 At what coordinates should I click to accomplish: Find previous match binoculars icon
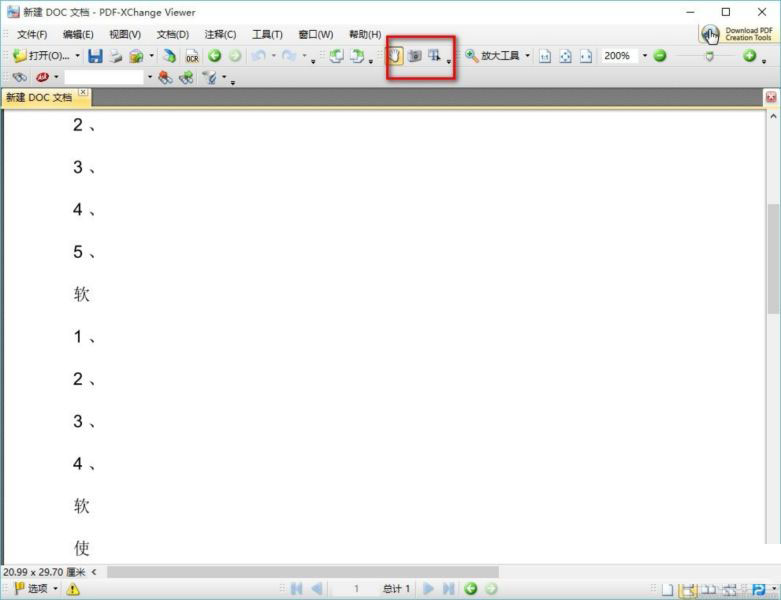tap(165, 77)
